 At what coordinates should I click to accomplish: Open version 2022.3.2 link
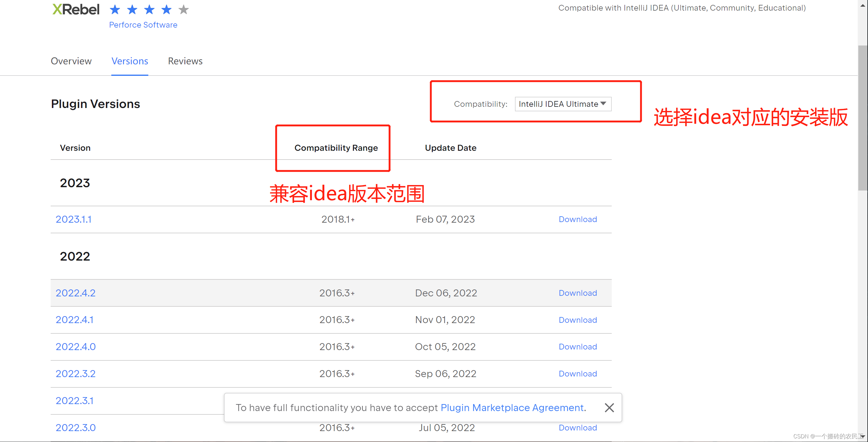[x=76, y=373]
